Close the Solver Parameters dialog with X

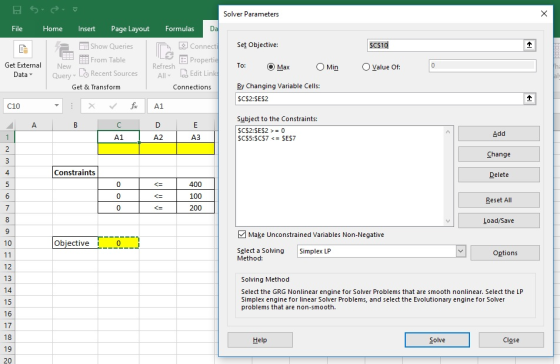point(544,14)
